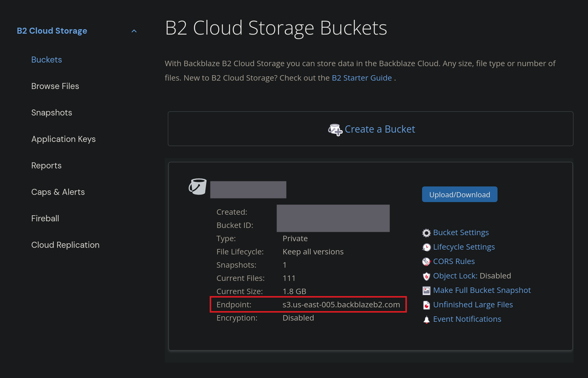Navigate to Cloud Replication
The height and width of the screenshot is (378, 588).
(65, 245)
